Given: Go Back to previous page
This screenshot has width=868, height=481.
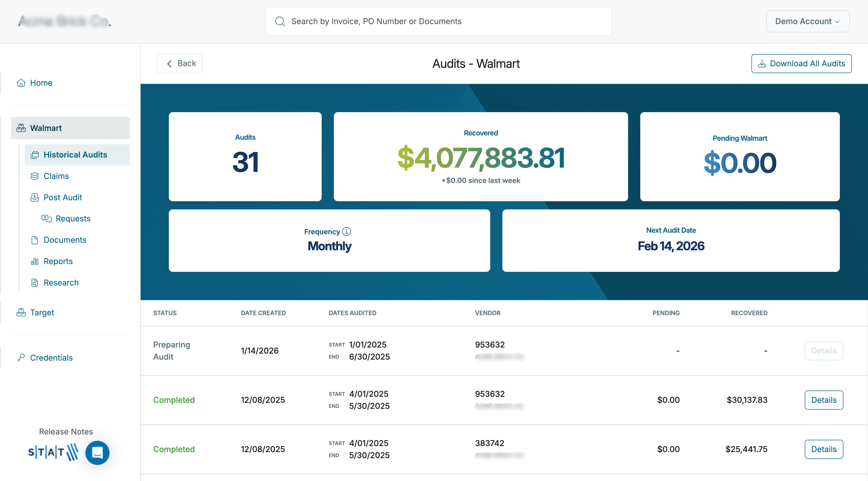Looking at the screenshot, I should (180, 63).
